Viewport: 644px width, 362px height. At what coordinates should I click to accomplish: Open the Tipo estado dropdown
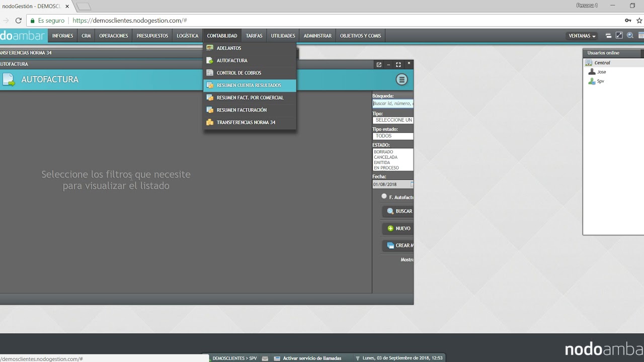coord(393,136)
